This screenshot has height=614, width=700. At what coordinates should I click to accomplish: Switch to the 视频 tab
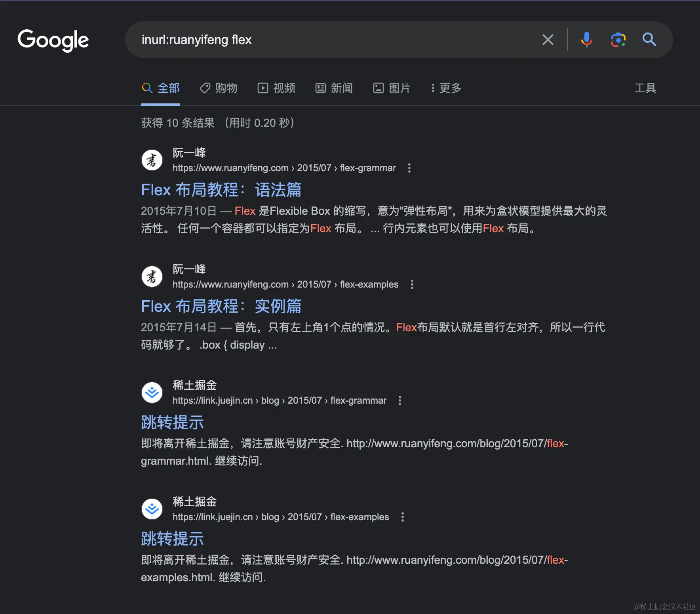pos(276,88)
